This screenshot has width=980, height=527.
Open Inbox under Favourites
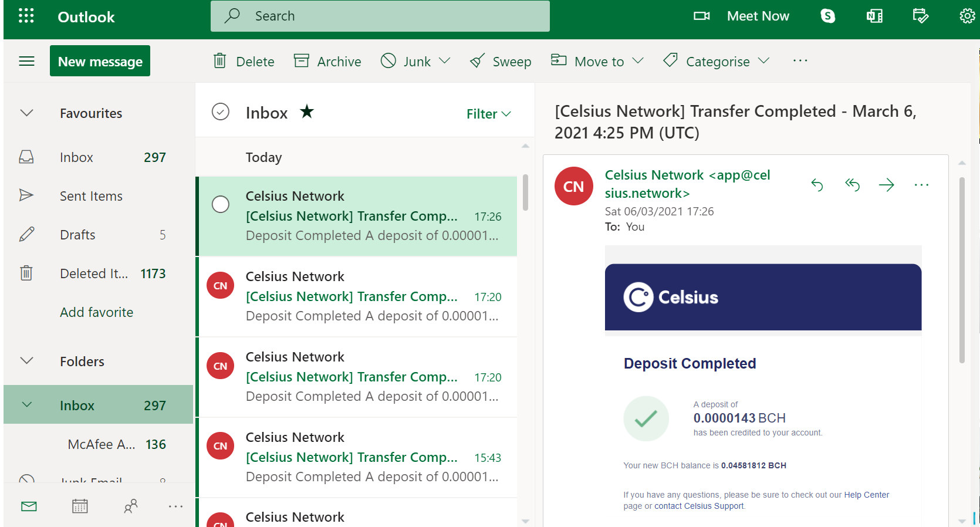pyautogui.click(x=98, y=157)
